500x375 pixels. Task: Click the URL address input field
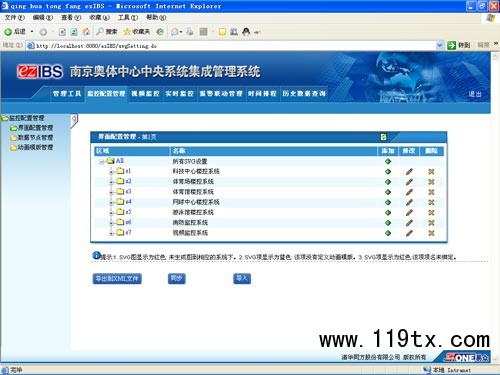click(235, 46)
